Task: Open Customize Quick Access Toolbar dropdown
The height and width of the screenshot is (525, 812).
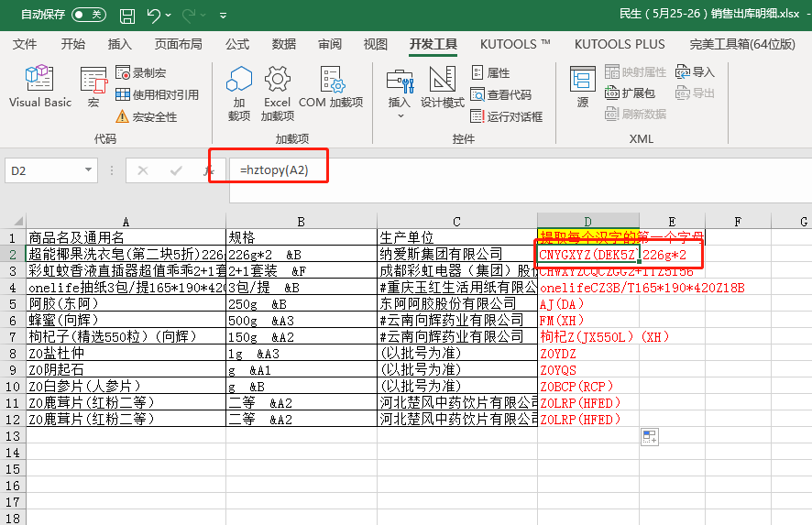Action: [x=224, y=16]
